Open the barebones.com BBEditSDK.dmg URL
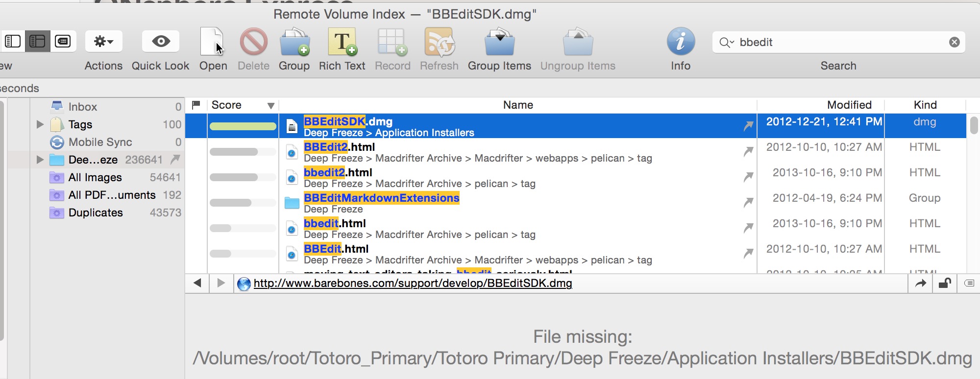Viewport: 980px width, 379px height. pos(413,283)
